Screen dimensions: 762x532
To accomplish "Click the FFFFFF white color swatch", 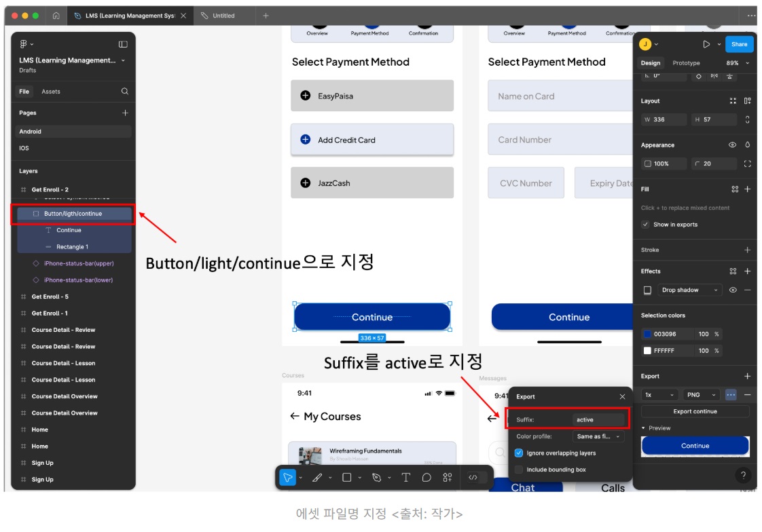I will tap(647, 350).
